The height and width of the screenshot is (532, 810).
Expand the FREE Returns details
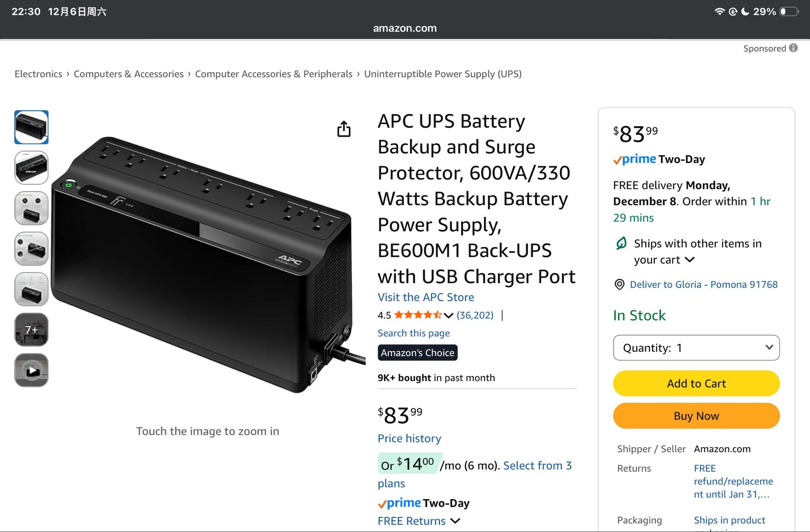456,521
